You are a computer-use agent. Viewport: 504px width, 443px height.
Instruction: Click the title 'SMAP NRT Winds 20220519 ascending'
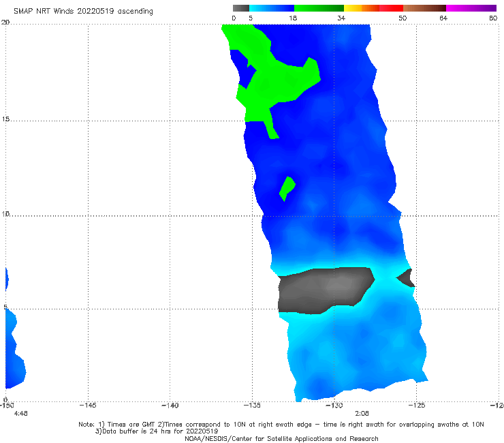click(x=83, y=12)
